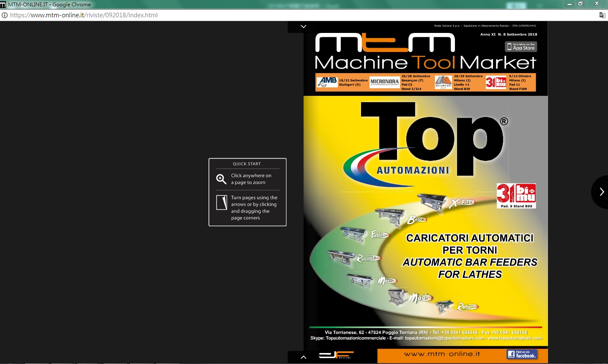Screen dimensions: 608x364
Task: Expand the bottom toolbar chevron
Action: tap(303, 357)
